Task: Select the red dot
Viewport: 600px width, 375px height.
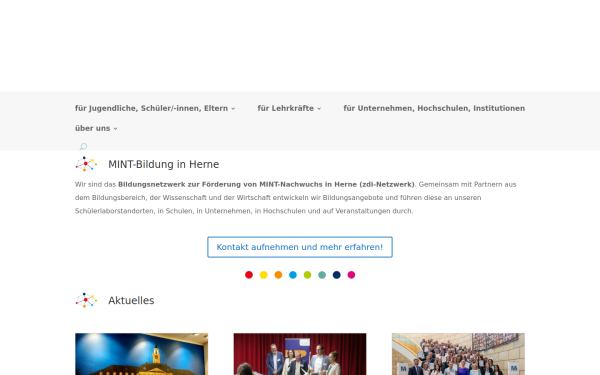Action: click(249, 275)
